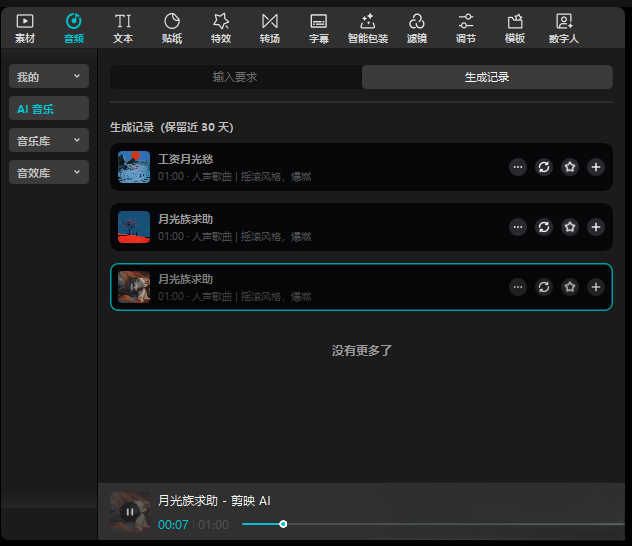
Task: Select the 音频 audio tab
Action: click(74, 29)
